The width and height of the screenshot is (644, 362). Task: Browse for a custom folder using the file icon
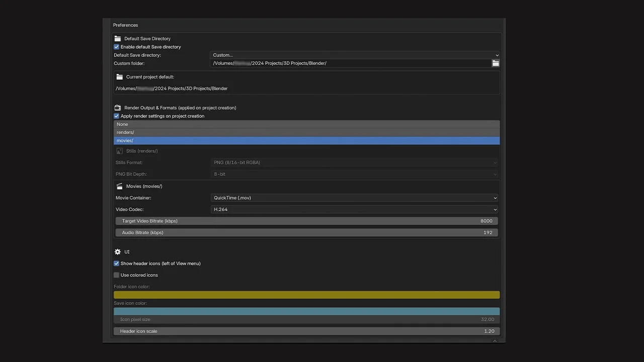pyautogui.click(x=495, y=63)
